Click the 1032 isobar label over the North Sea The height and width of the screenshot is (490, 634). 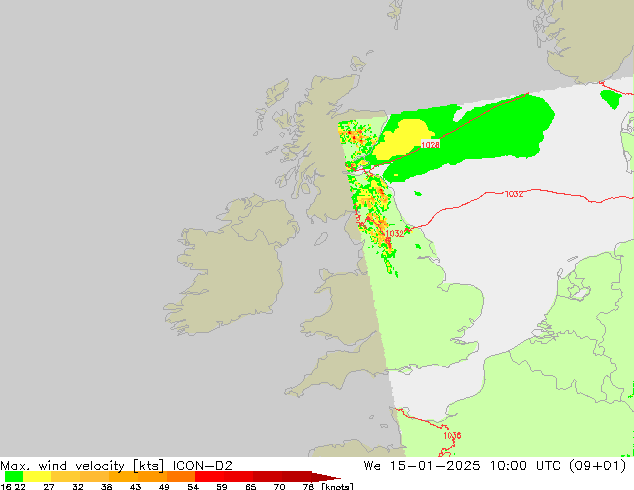click(x=514, y=194)
